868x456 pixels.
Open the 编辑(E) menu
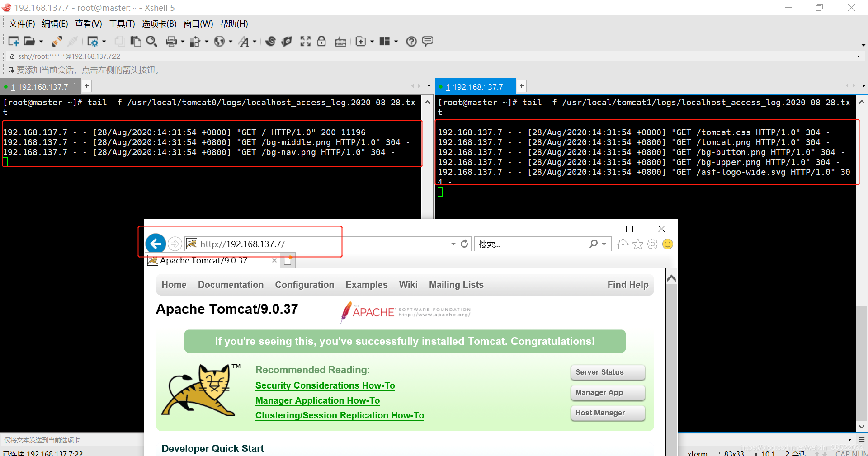(x=55, y=24)
